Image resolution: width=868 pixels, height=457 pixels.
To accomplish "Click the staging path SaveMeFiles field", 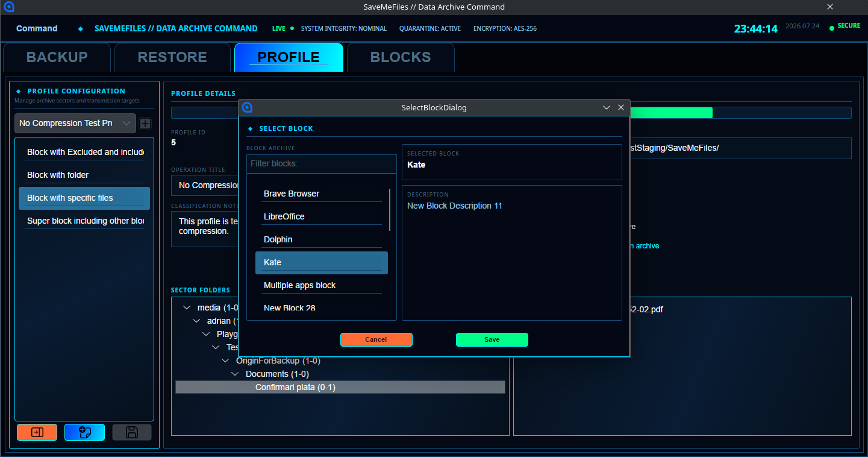I will (x=740, y=148).
